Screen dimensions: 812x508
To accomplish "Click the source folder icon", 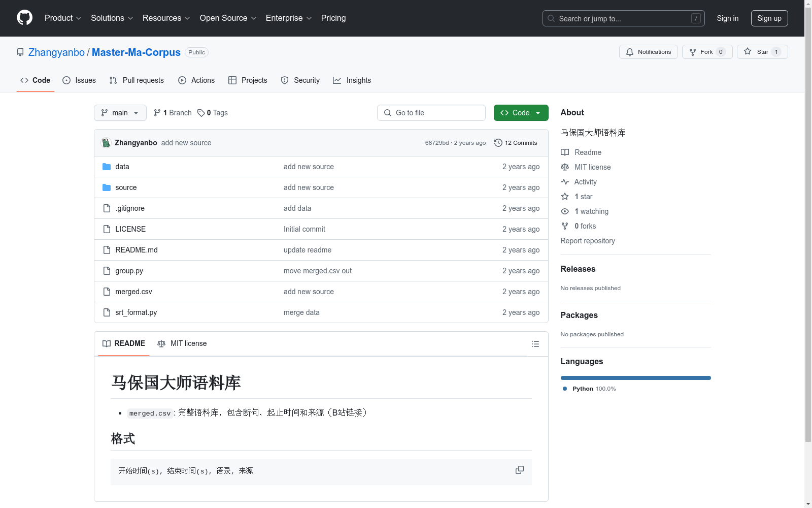I will click(107, 187).
